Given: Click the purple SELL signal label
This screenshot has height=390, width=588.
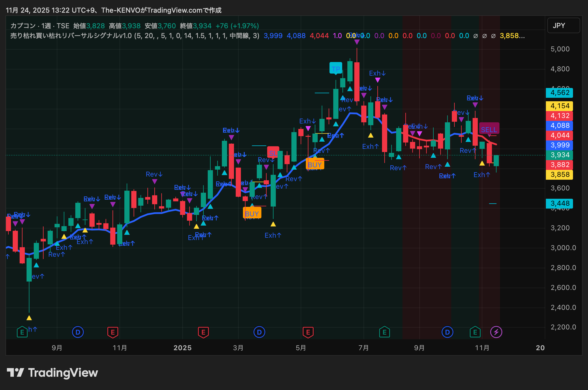Looking at the screenshot, I should [489, 129].
